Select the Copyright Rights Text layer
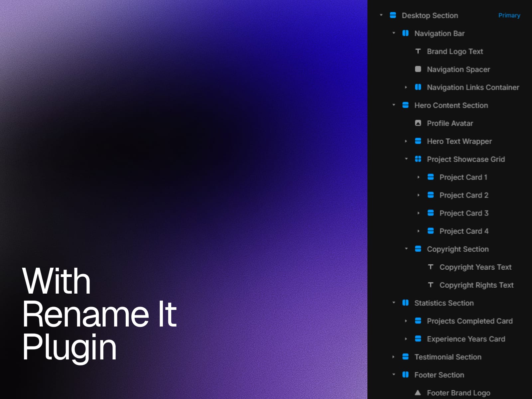532x399 pixels. pyautogui.click(x=476, y=285)
